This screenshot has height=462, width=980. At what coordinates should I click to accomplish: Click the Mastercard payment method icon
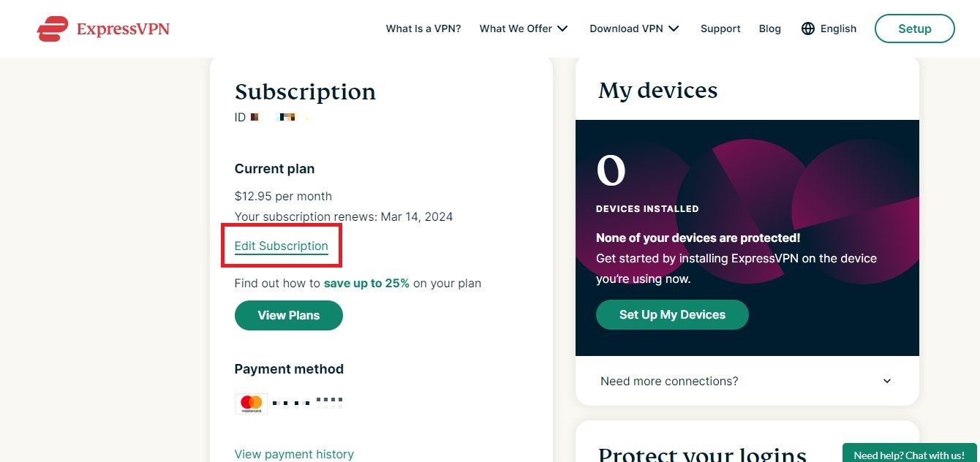click(x=251, y=402)
